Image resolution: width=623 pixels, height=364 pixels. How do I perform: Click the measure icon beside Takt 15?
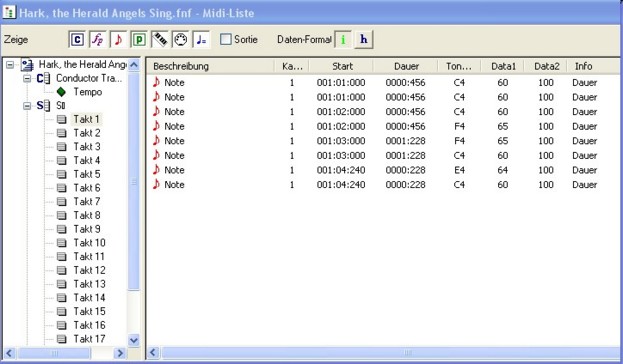click(62, 312)
